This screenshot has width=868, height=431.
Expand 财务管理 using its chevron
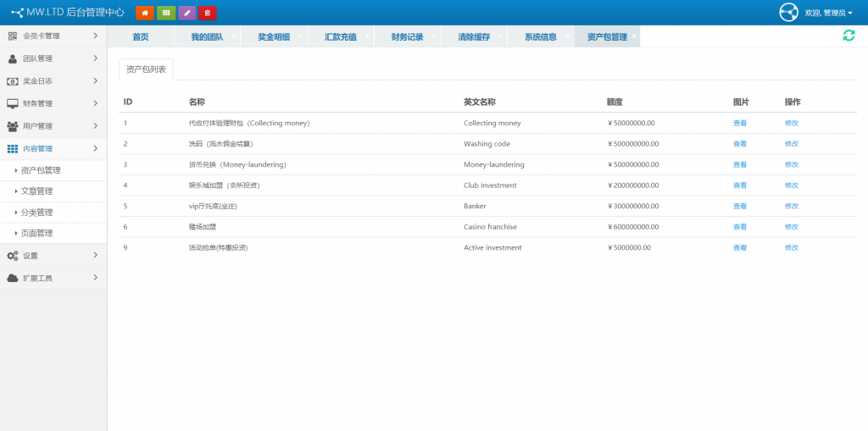click(95, 103)
